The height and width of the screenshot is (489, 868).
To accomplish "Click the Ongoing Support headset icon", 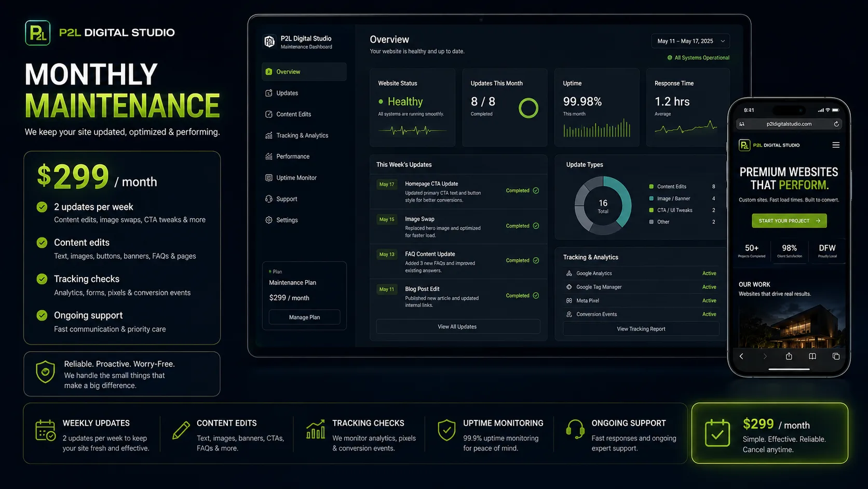I will click(x=575, y=430).
